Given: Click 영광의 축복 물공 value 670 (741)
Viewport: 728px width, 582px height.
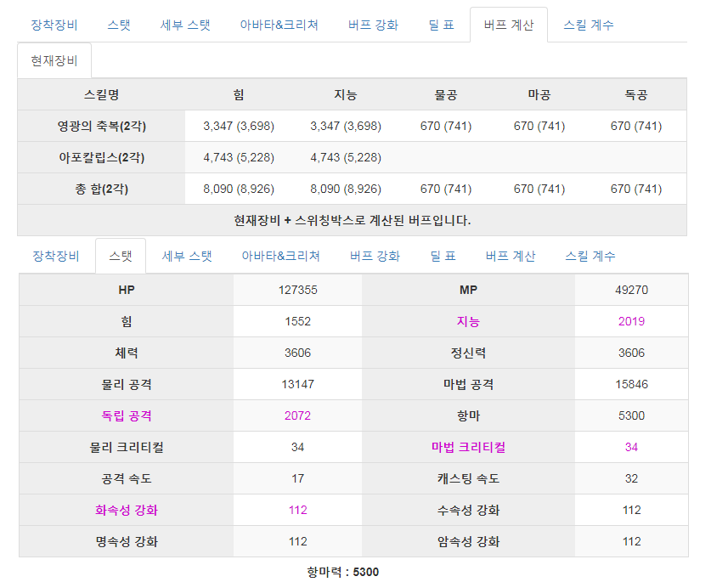Looking at the screenshot, I should [446, 126].
